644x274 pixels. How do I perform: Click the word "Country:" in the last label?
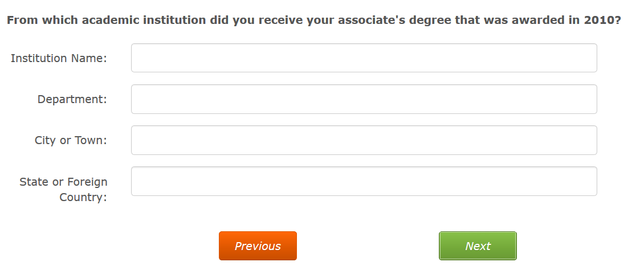[83, 198]
